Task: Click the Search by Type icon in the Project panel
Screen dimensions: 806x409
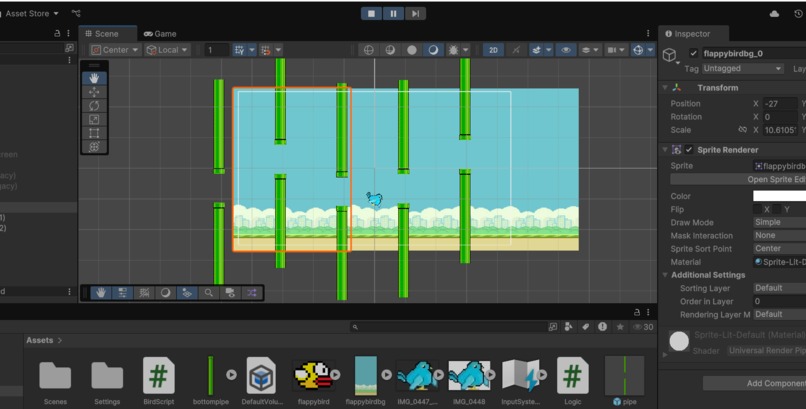Action: tap(569, 327)
